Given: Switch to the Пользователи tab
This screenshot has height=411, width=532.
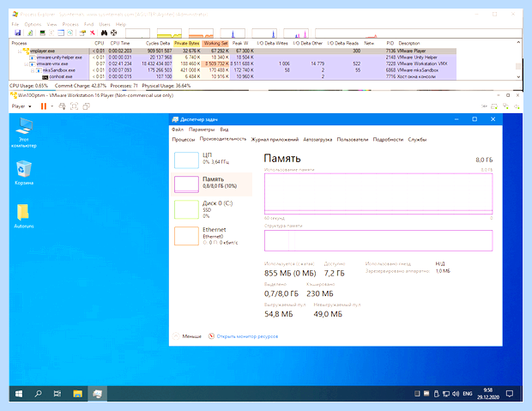Looking at the screenshot, I should coord(352,140).
